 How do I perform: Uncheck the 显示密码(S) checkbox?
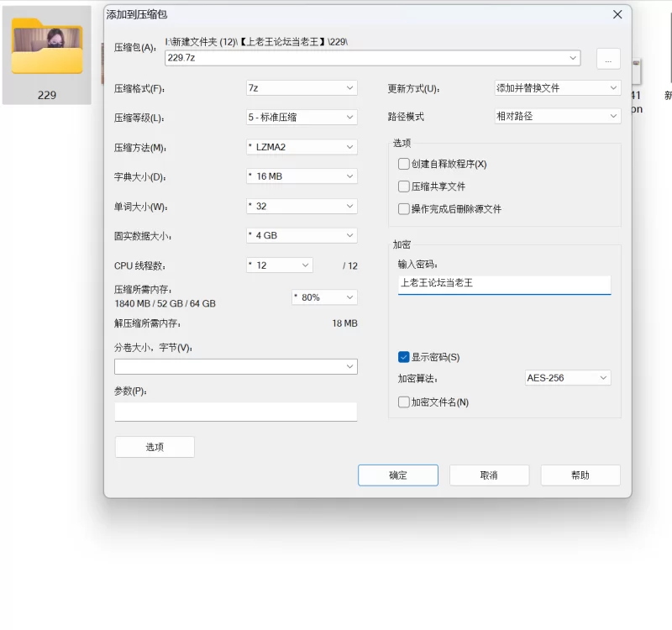click(404, 357)
